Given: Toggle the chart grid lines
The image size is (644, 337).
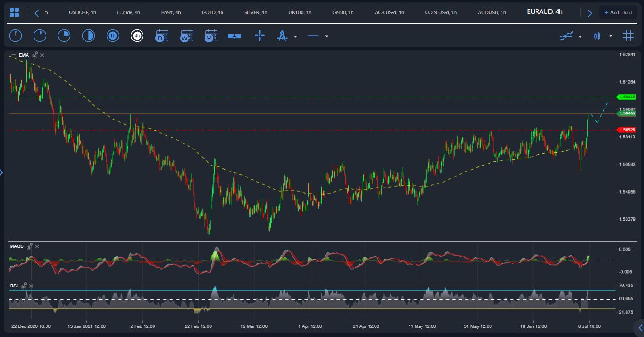Looking at the screenshot, I should click(x=628, y=35).
